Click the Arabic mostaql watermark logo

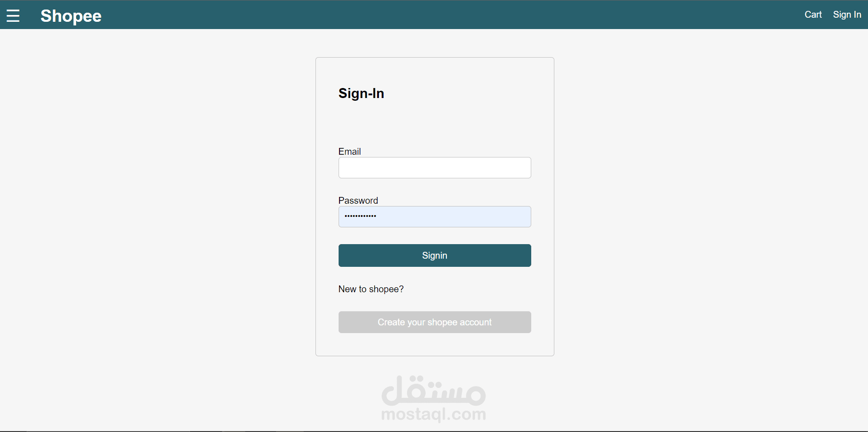(x=434, y=390)
